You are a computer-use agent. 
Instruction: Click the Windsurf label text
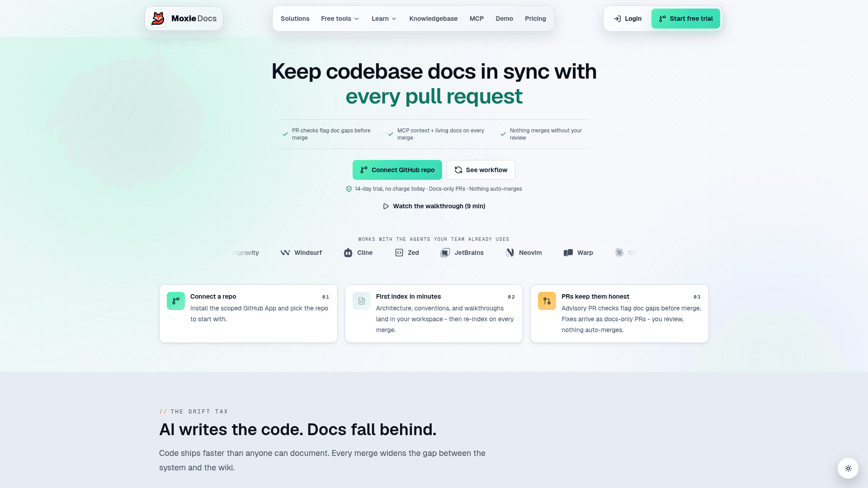(308, 253)
